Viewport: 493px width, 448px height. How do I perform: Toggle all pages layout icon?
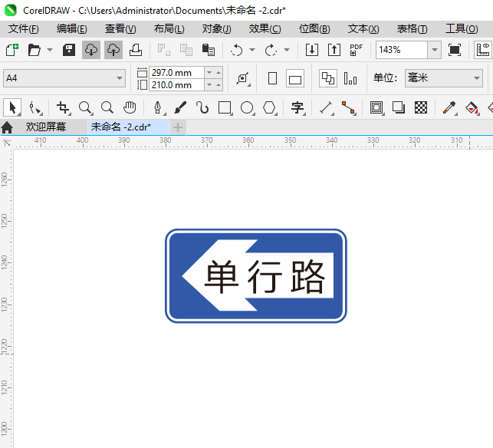pyautogui.click(x=328, y=78)
